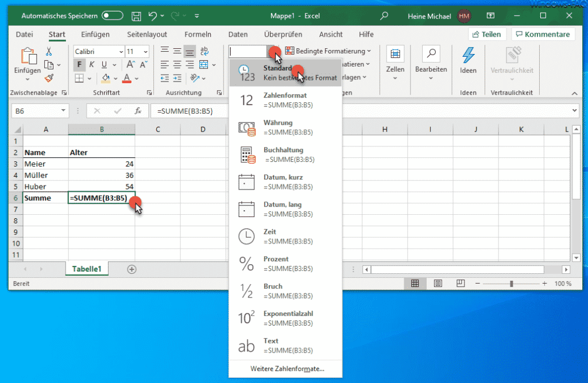The width and height of the screenshot is (588, 383).
Task: Click the Zellen button
Action: [395, 63]
